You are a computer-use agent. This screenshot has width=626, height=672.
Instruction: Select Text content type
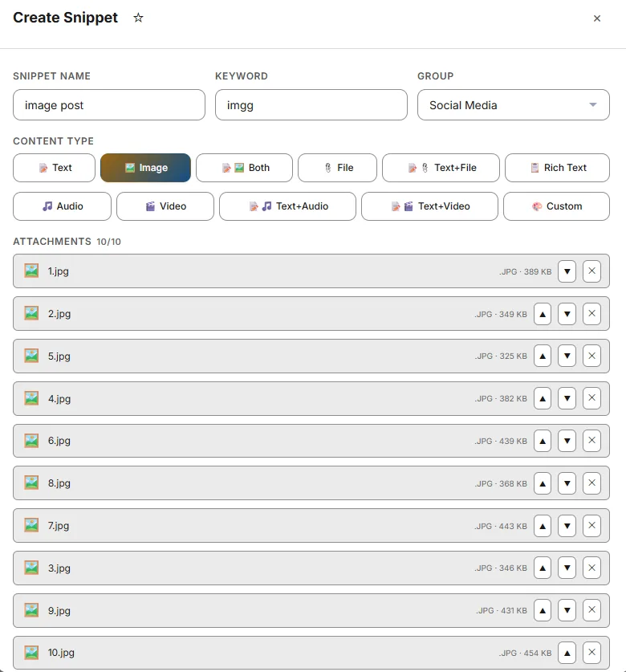tap(54, 168)
